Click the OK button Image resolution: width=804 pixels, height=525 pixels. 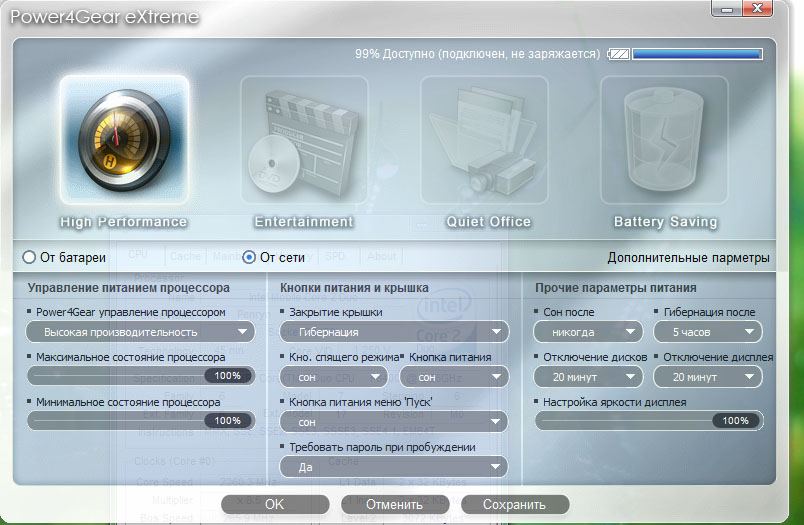click(x=275, y=504)
